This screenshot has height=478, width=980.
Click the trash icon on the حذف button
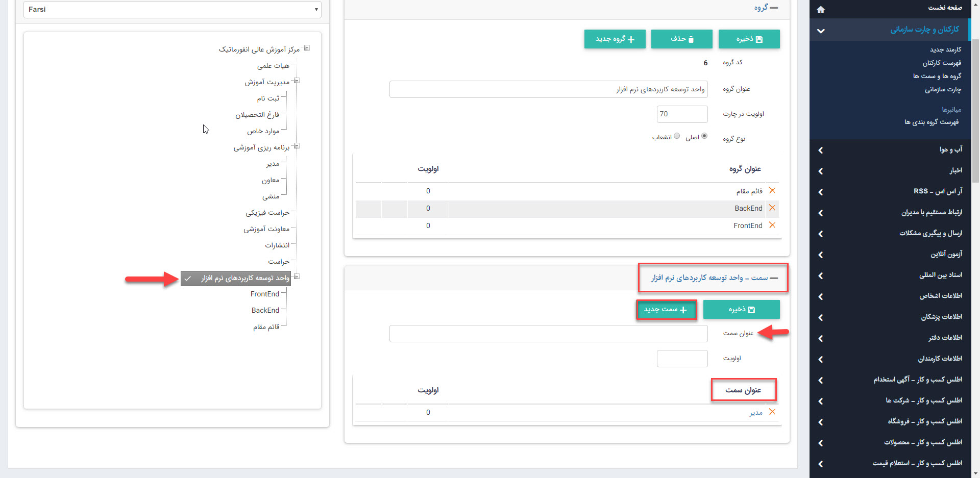pyautogui.click(x=691, y=39)
